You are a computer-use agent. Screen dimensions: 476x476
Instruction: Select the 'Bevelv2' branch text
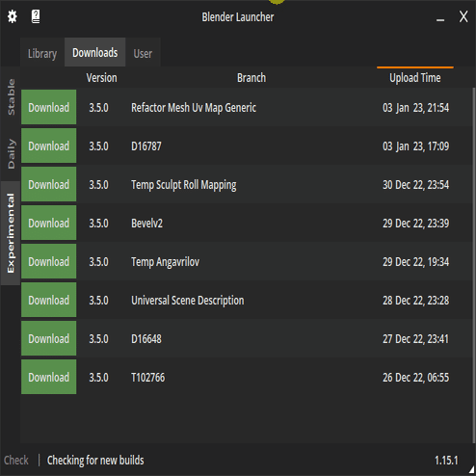[146, 224]
